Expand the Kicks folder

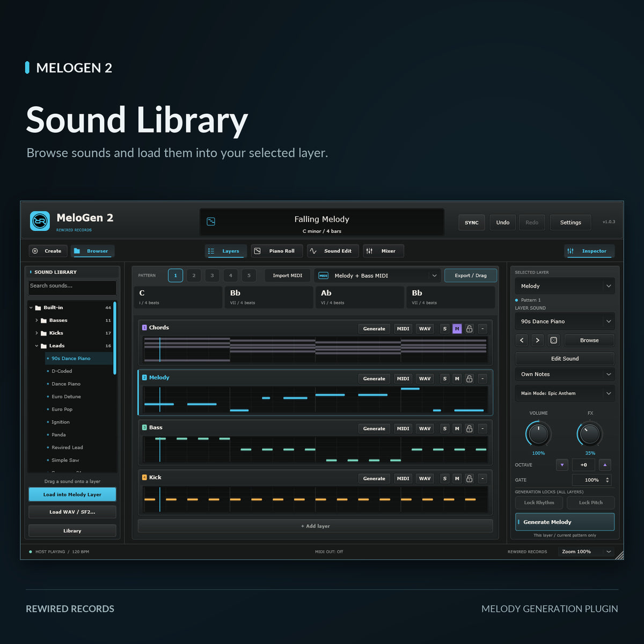pos(36,333)
